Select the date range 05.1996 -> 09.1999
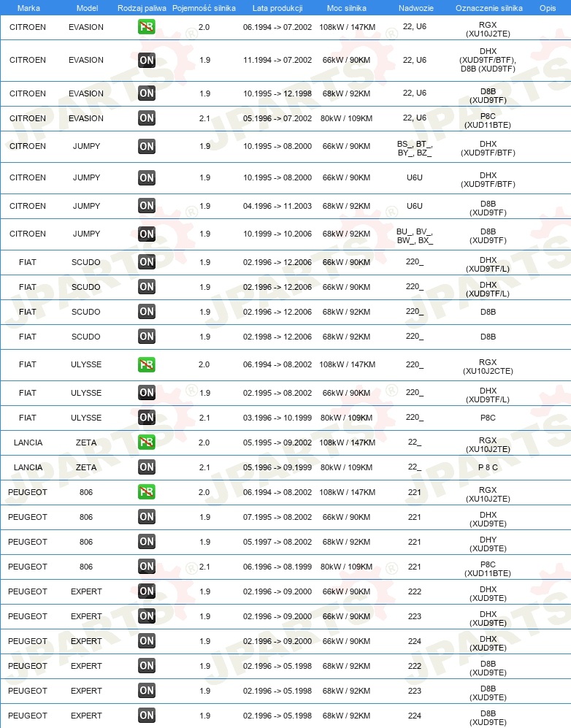 coord(277,467)
